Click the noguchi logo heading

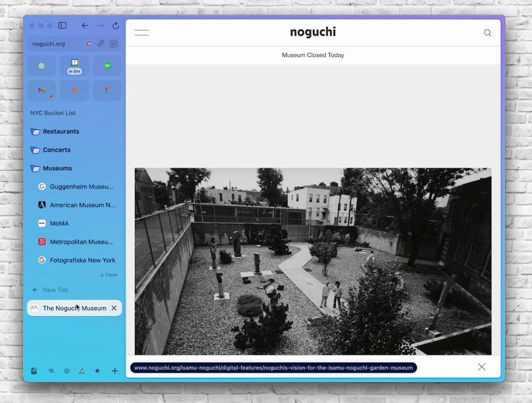point(313,32)
